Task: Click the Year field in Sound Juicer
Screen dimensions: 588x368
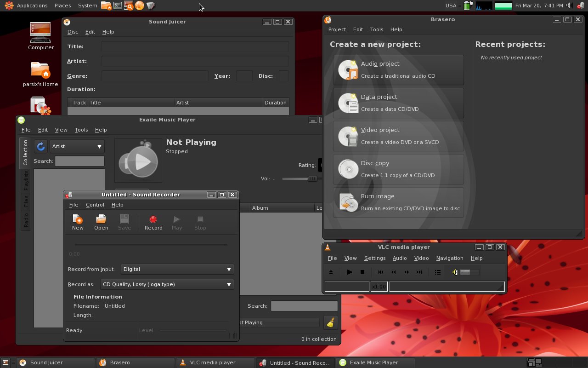Action: [244, 76]
